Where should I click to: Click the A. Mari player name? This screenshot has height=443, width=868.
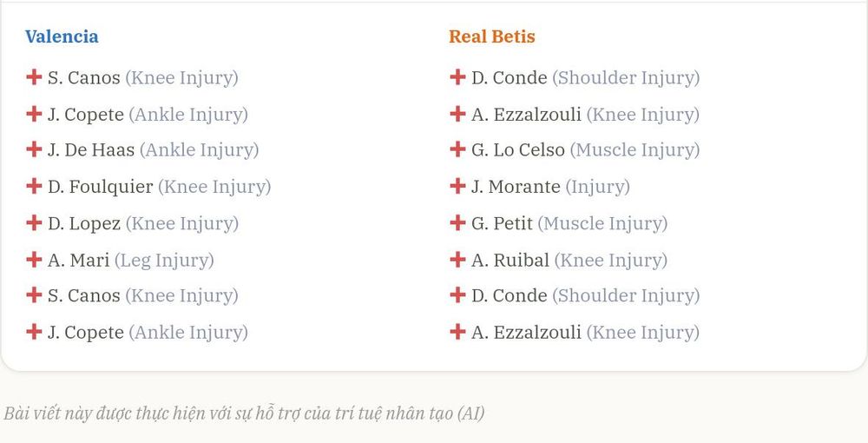[79, 261]
